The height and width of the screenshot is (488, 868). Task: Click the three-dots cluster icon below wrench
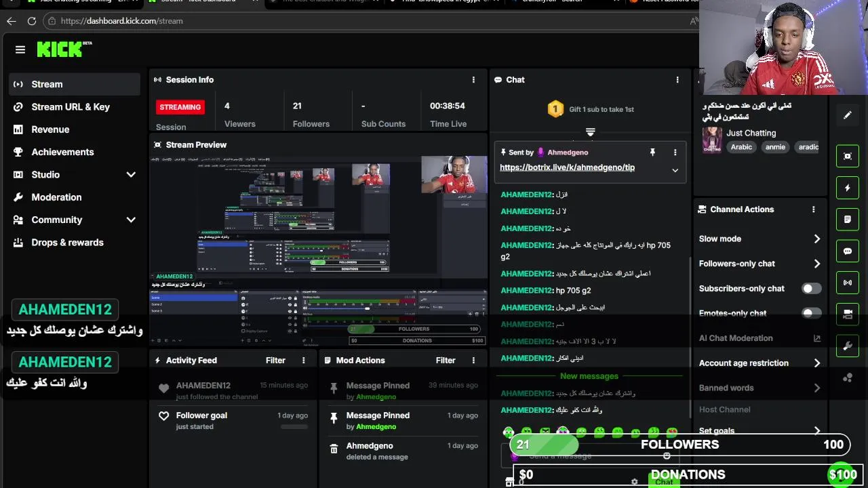point(847,378)
